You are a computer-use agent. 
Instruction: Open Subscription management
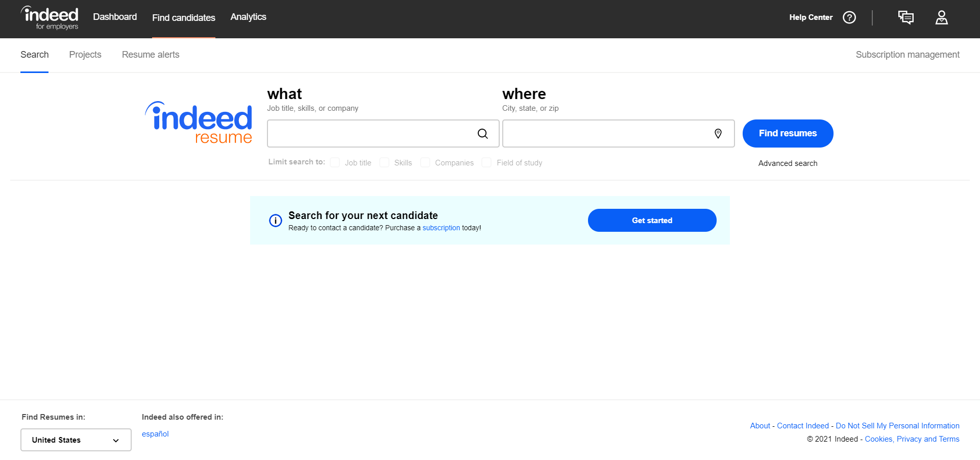(x=908, y=55)
